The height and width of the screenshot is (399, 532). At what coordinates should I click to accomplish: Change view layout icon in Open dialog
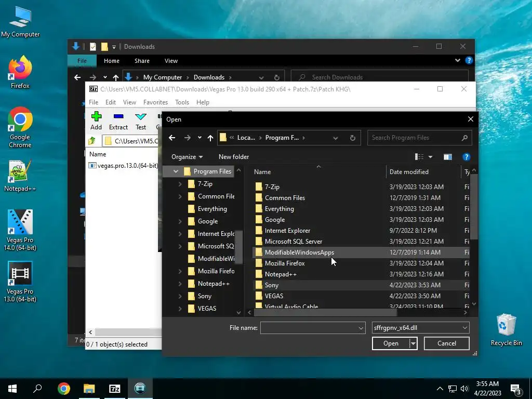419,157
